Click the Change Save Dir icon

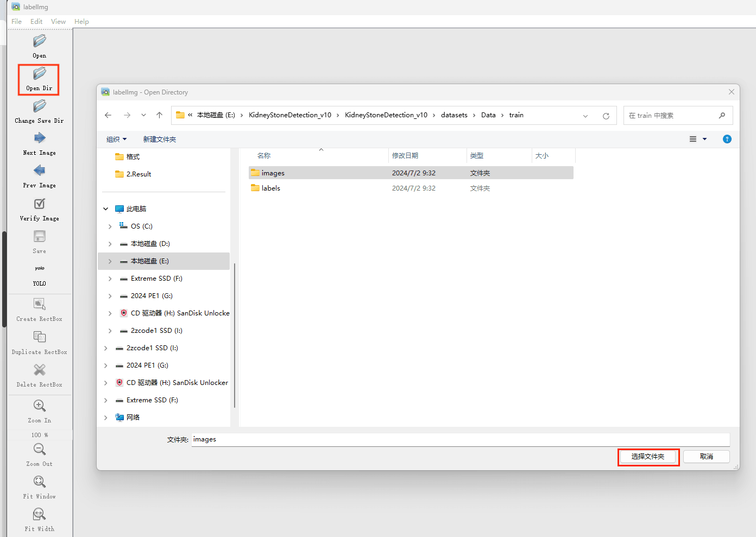click(39, 106)
